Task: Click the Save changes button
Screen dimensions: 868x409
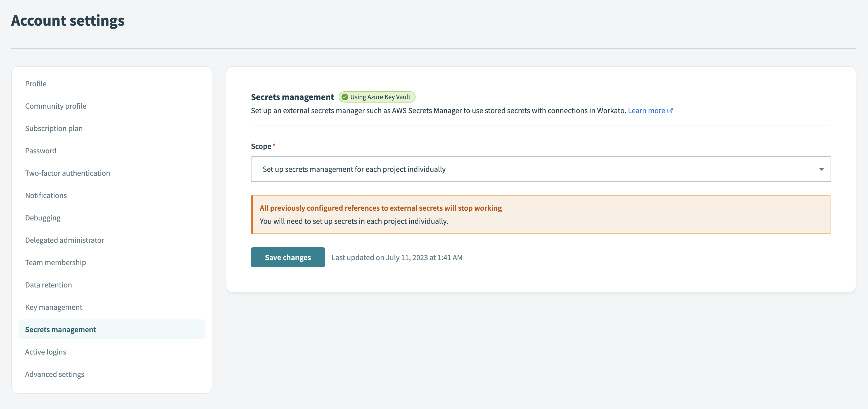Action: (288, 257)
